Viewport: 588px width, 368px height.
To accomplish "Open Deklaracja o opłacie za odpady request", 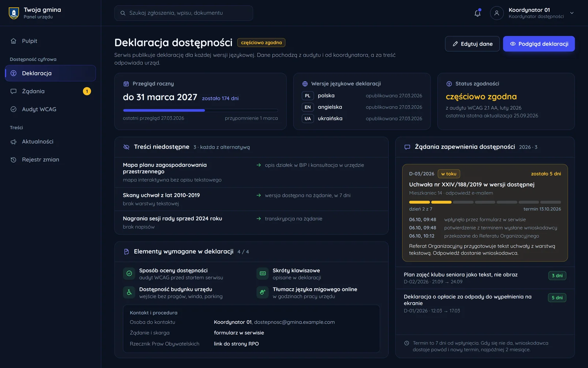I will (485, 303).
